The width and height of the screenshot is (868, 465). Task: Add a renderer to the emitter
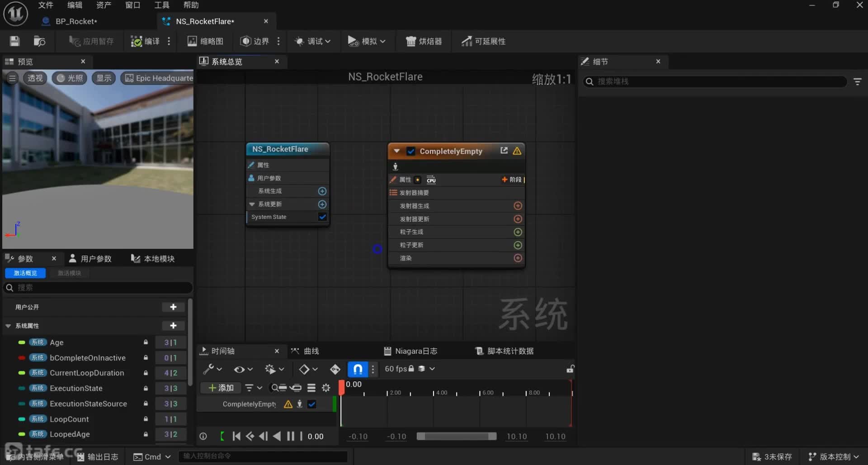pyautogui.click(x=518, y=258)
